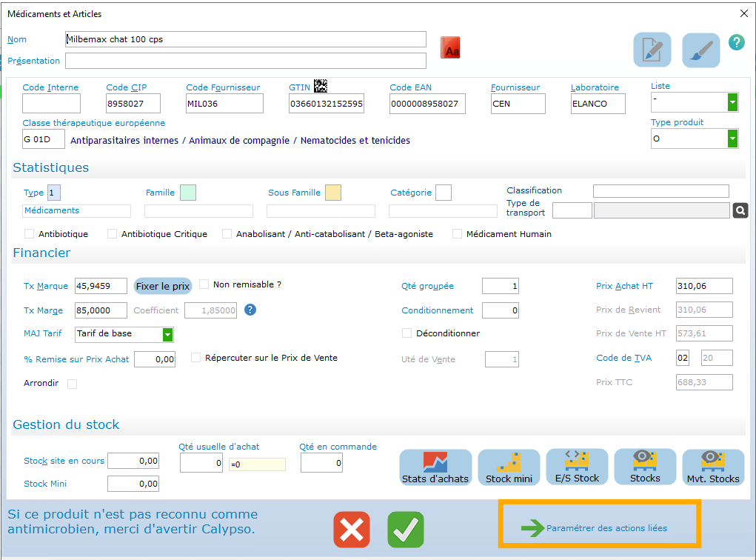Viewport: 756px width, 560px height.
Task: Close the Médicaments et Articles window
Action: (744, 13)
